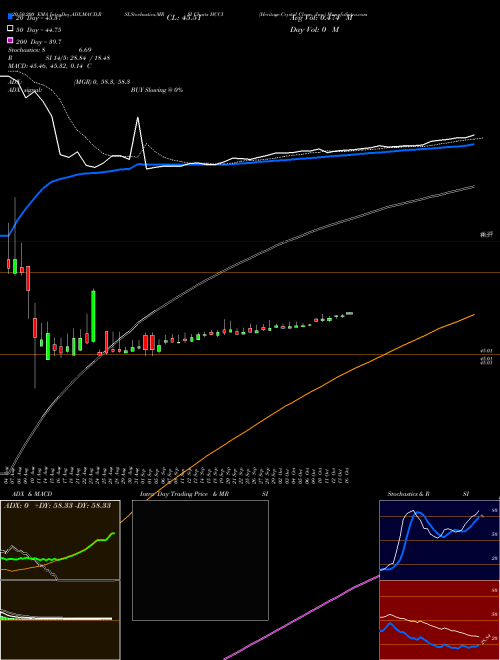This screenshot has width=500, height=660.
Task: Click the 'BUY Slowing @ 0%' signal text
Action: [x=157, y=90]
